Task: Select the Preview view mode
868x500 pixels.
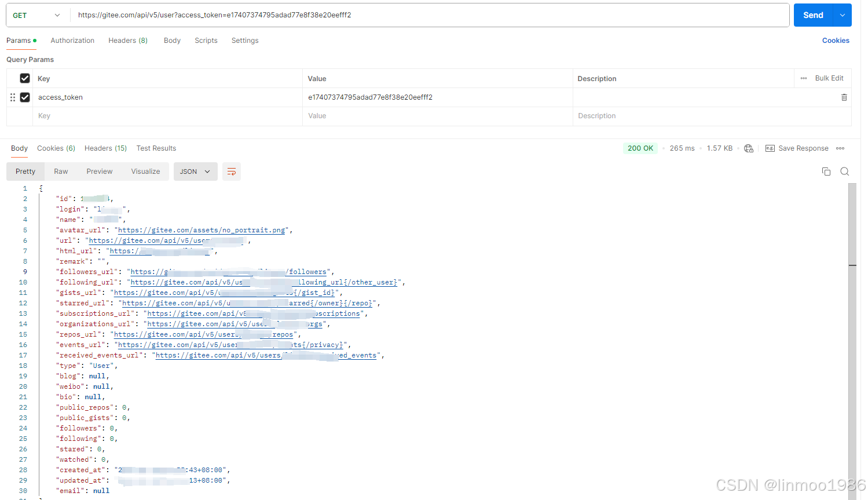Action: [x=100, y=171]
